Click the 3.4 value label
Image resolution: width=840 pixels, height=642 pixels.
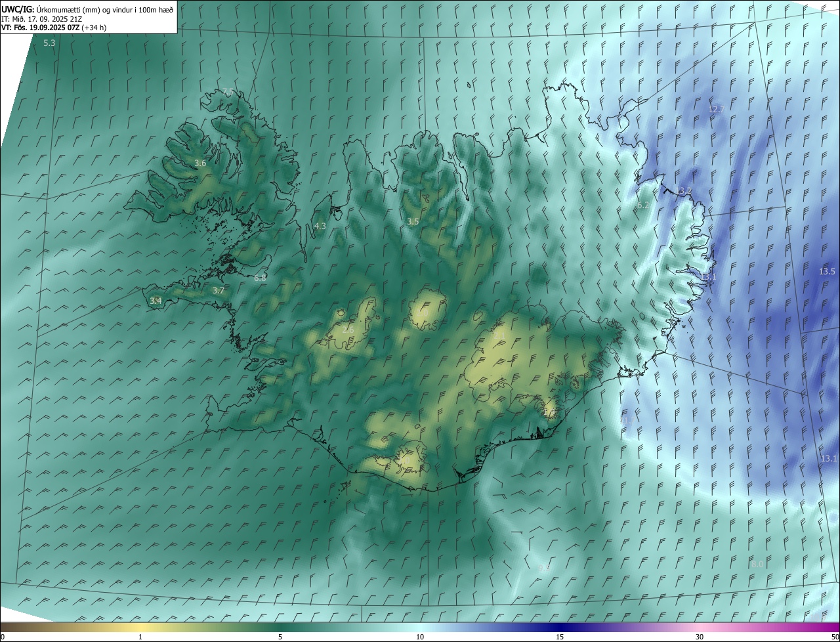coord(156,301)
